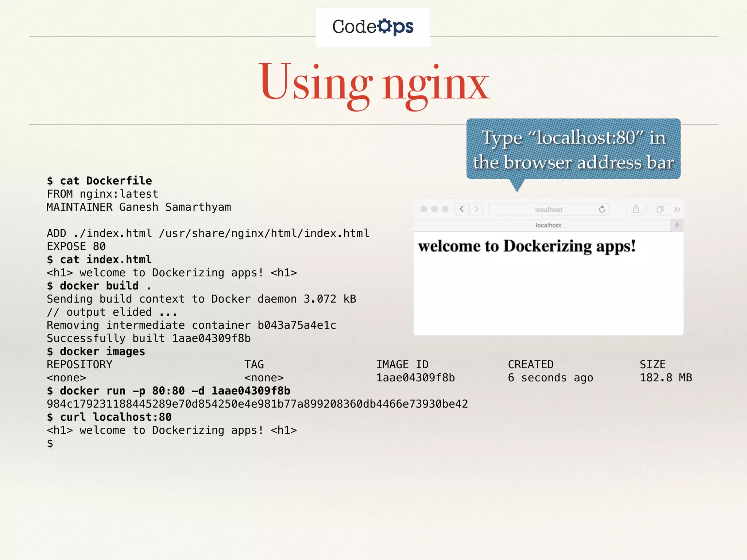This screenshot has width=747, height=560.
Task: Click the IMAGE ID column header
Action: click(x=403, y=365)
